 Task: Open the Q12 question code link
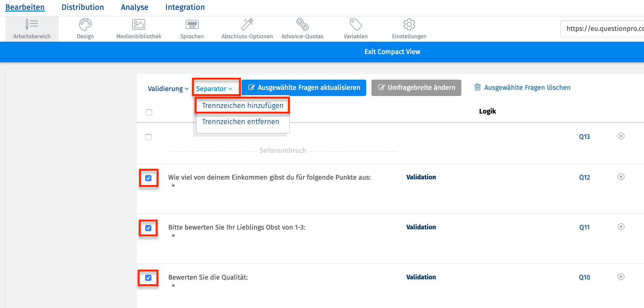(584, 177)
